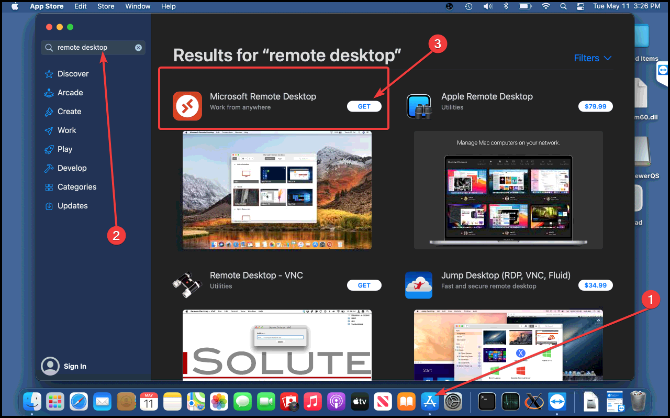
Task: Expand the Filters dropdown
Action: tap(593, 58)
